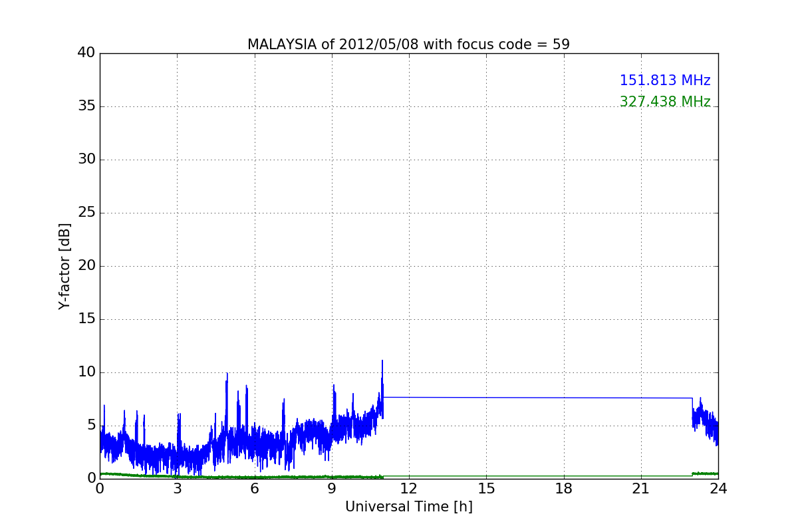Click x-axis tick label 6
Image resolution: width=798 pixels, height=532 pixels.
click(x=254, y=488)
